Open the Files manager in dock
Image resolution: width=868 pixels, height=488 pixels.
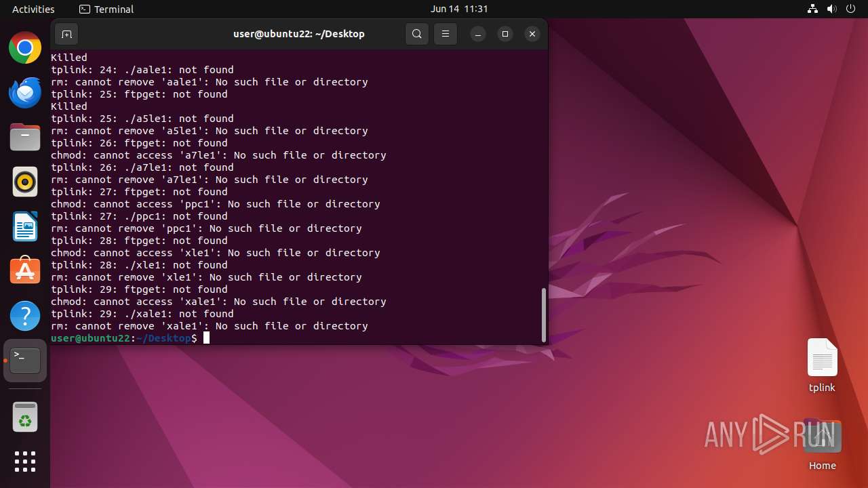click(x=25, y=138)
